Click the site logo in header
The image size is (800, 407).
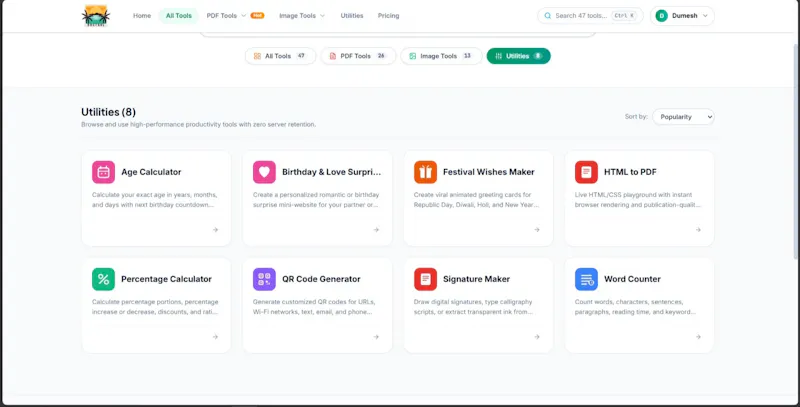(95, 16)
